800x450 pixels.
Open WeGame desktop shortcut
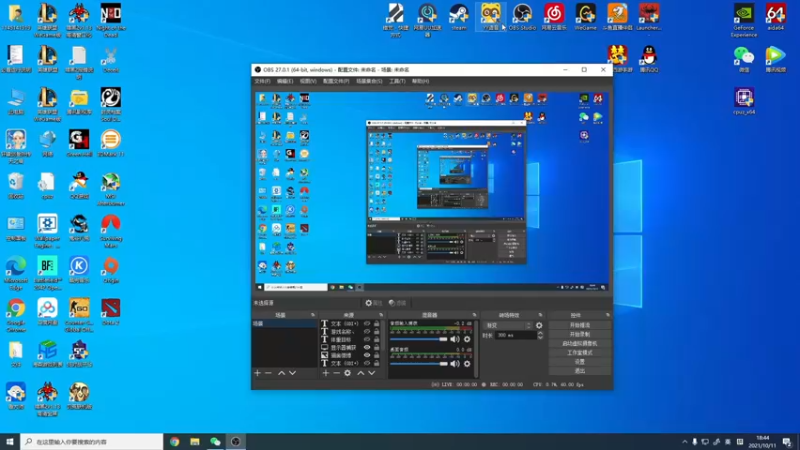tap(585, 17)
